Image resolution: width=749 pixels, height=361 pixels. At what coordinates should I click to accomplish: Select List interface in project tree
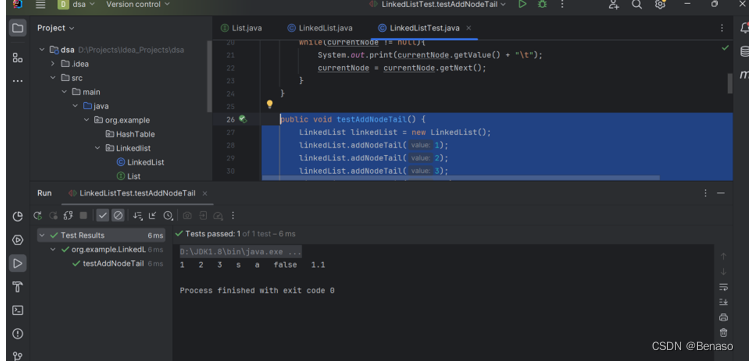(129, 176)
